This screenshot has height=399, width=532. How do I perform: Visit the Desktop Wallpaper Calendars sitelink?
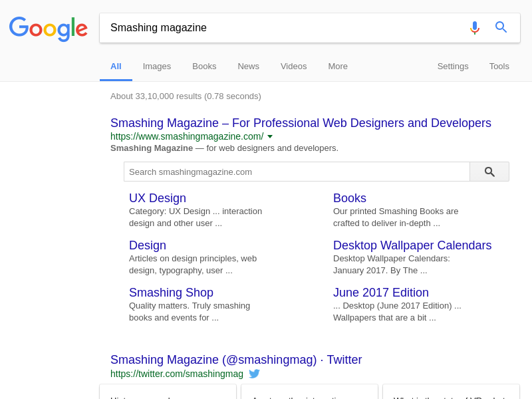tap(412, 245)
